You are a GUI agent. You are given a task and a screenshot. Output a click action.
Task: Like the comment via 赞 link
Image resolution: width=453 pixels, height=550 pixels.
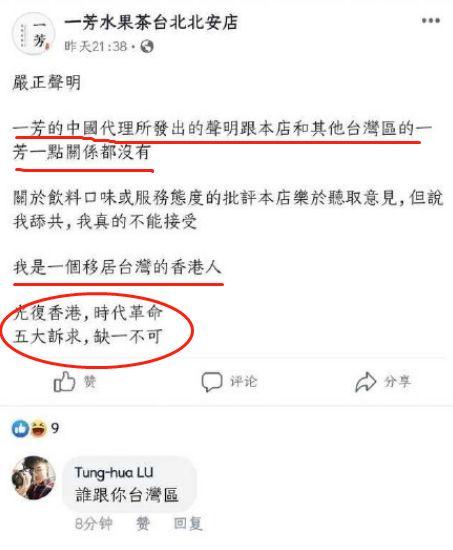(142, 524)
